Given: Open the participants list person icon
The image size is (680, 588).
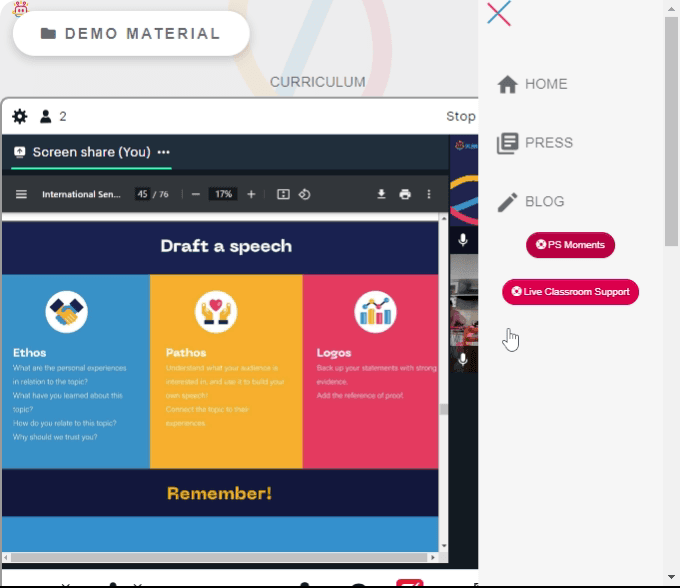Looking at the screenshot, I should pos(46,116).
